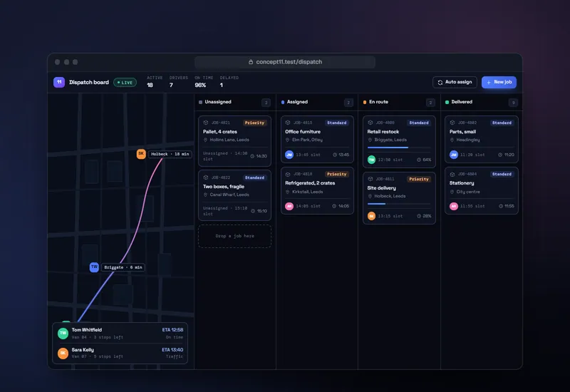The width and height of the screenshot is (570, 392).
Task: Click Sara Kelly's orange SK avatar in driver list
Action: tap(63, 353)
